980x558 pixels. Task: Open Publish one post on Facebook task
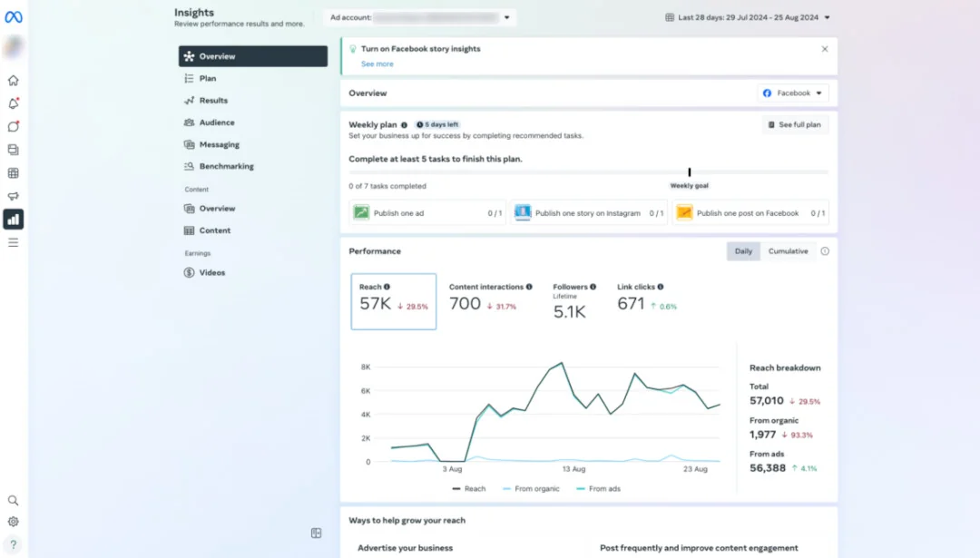pyautogui.click(x=750, y=213)
